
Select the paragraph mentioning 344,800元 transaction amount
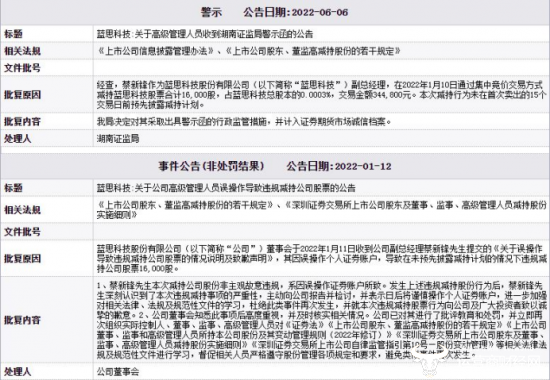point(321,95)
